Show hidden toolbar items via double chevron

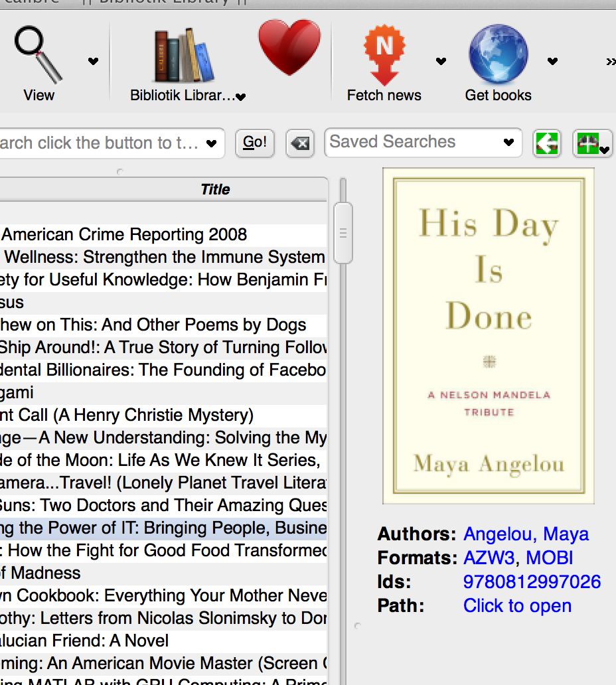click(611, 62)
